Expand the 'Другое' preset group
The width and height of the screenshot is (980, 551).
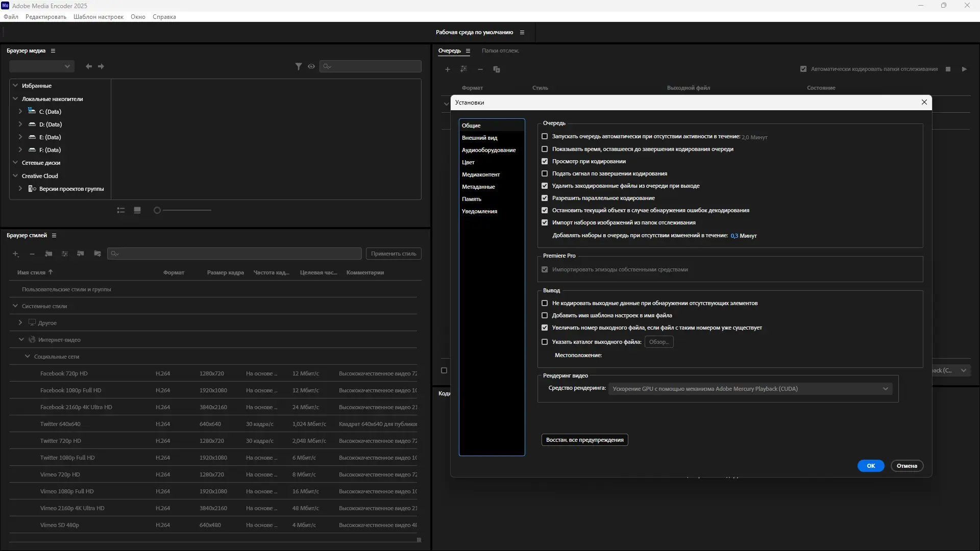20,322
